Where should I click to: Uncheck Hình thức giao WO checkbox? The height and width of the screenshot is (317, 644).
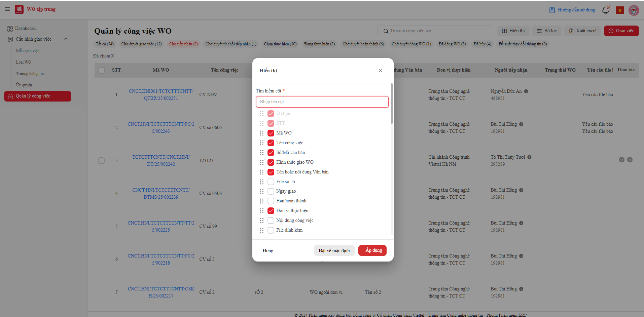tap(271, 162)
